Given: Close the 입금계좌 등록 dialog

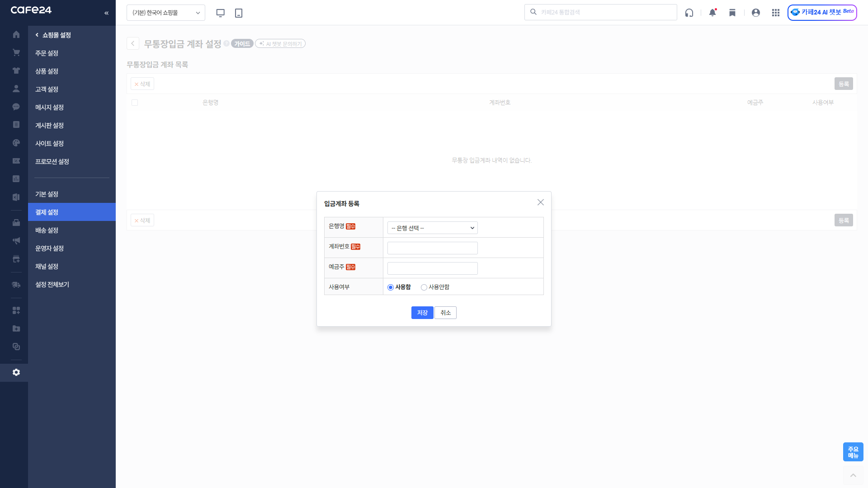Looking at the screenshot, I should pyautogui.click(x=541, y=202).
